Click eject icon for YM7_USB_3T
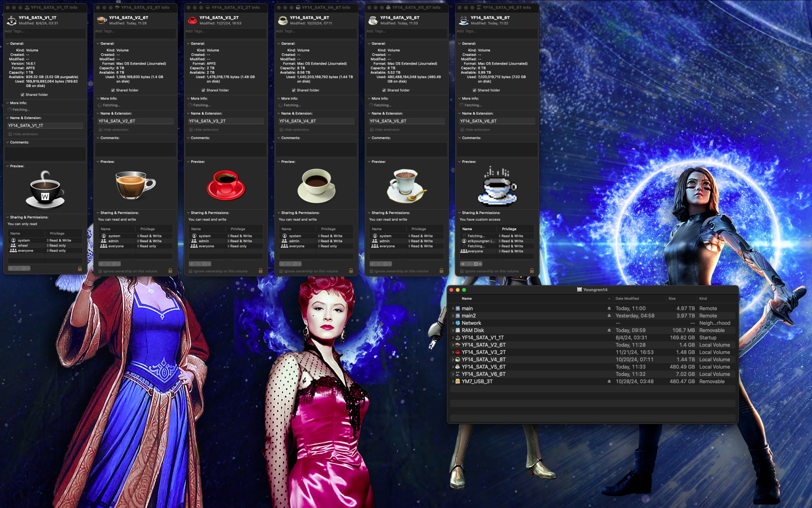Screen dimensions: 812x508 [x=609, y=382]
